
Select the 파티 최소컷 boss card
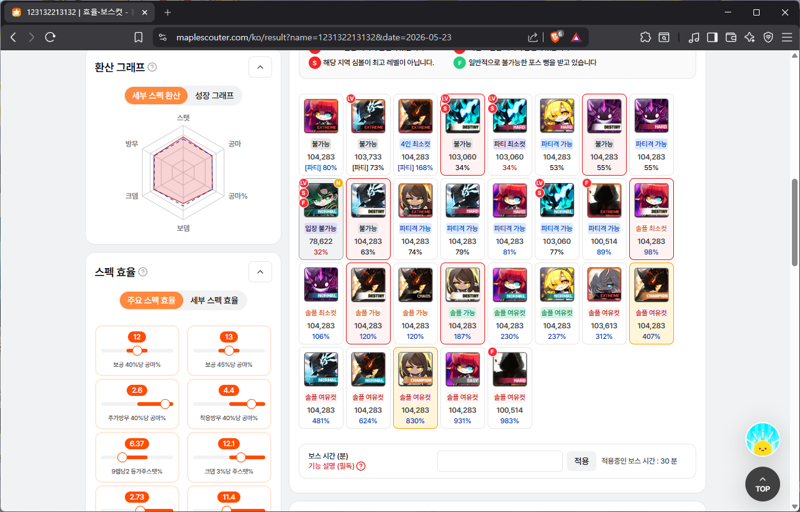pos(510,135)
